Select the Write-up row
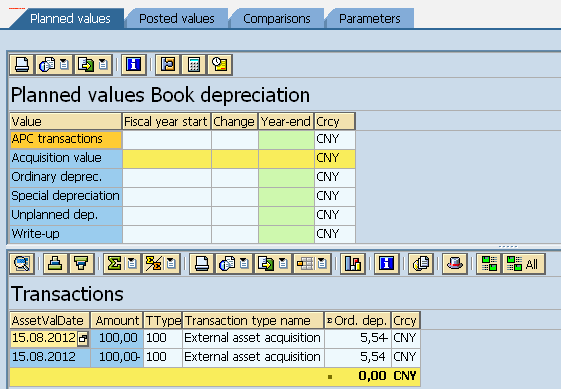561x389 pixels. click(x=65, y=234)
